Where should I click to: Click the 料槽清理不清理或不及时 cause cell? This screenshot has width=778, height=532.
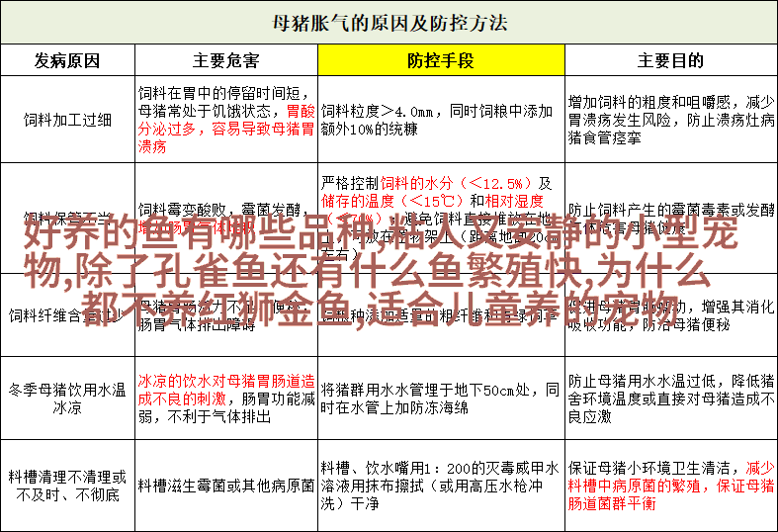point(67,486)
